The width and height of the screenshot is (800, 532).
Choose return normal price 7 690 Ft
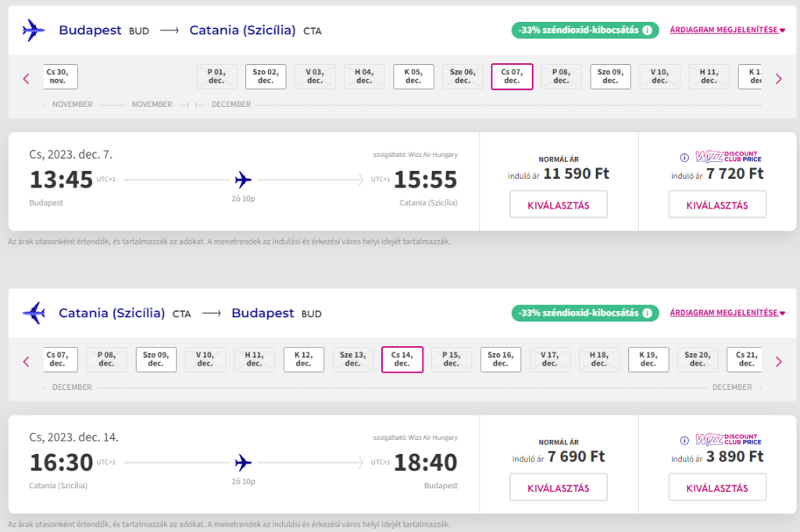click(558, 487)
